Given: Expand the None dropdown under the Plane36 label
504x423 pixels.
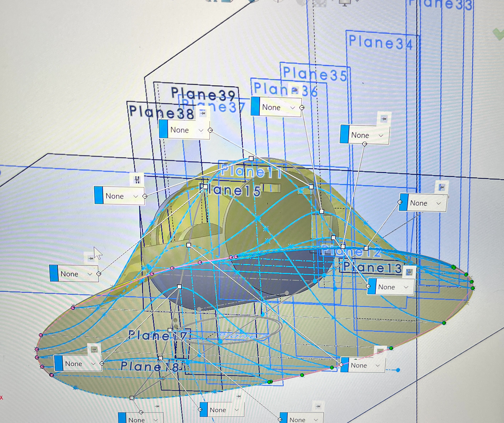Looking at the screenshot, I should coord(292,108).
